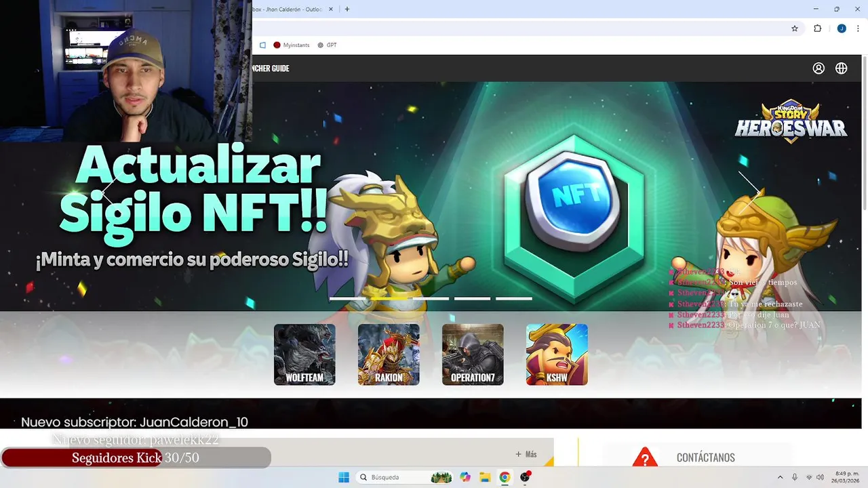Open the GPT bookmark
The image size is (868, 488).
327,45
